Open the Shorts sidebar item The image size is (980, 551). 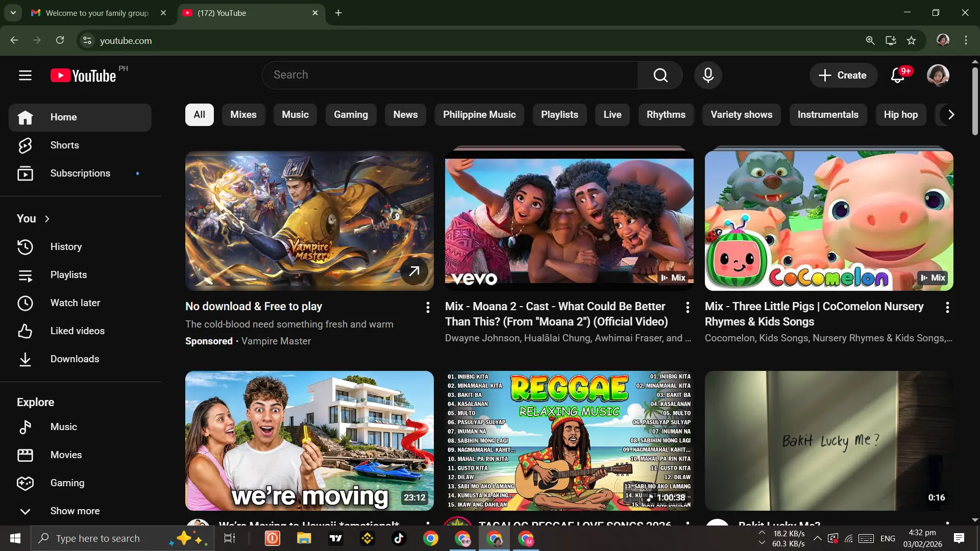pyautogui.click(x=80, y=145)
